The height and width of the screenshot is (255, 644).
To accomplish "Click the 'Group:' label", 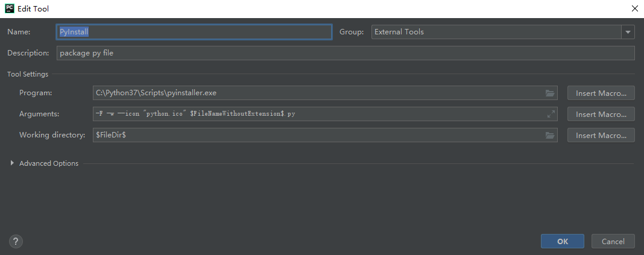I will tap(352, 32).
